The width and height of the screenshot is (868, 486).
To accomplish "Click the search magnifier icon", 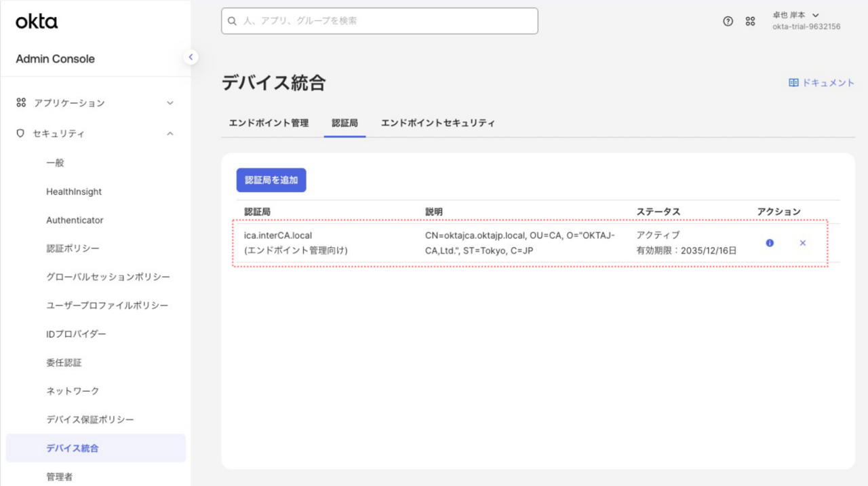I will [233, 21].
